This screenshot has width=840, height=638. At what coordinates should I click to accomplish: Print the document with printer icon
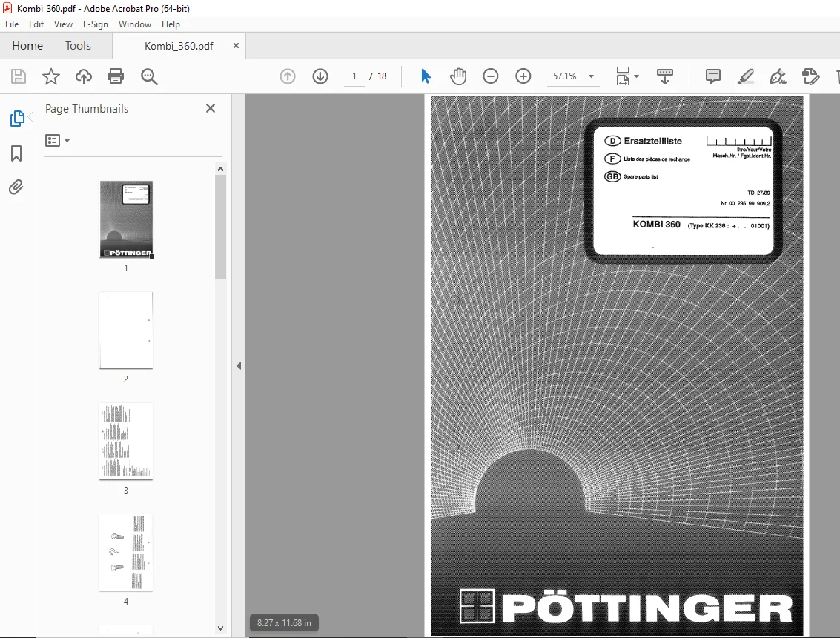116,76
